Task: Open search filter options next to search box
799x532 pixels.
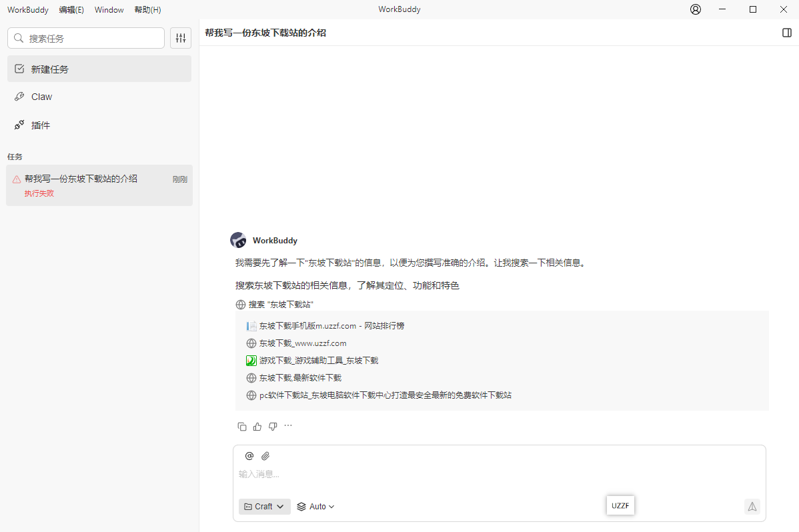Action: (180, 38)
